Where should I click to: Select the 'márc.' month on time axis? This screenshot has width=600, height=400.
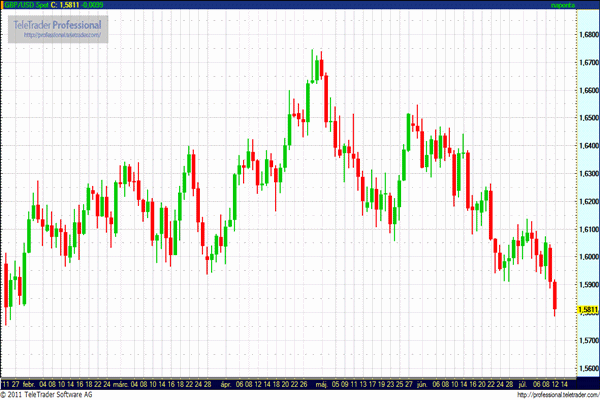click(x=121, y=382)
